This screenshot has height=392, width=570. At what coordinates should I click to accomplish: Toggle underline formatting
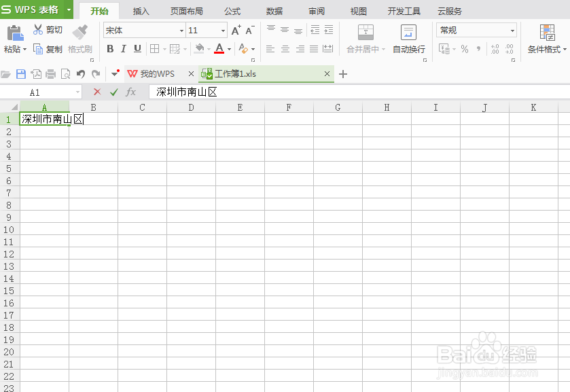138,49
